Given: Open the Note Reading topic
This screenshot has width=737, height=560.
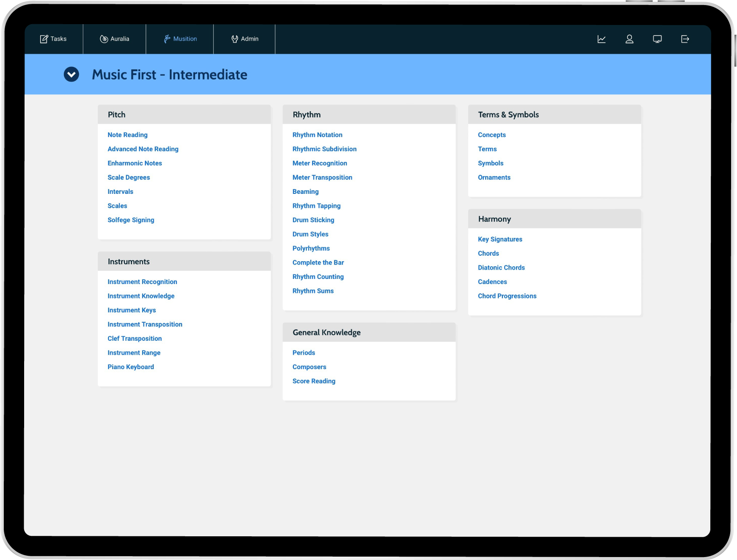Looking at the screenshot, I should click(127, 135).
